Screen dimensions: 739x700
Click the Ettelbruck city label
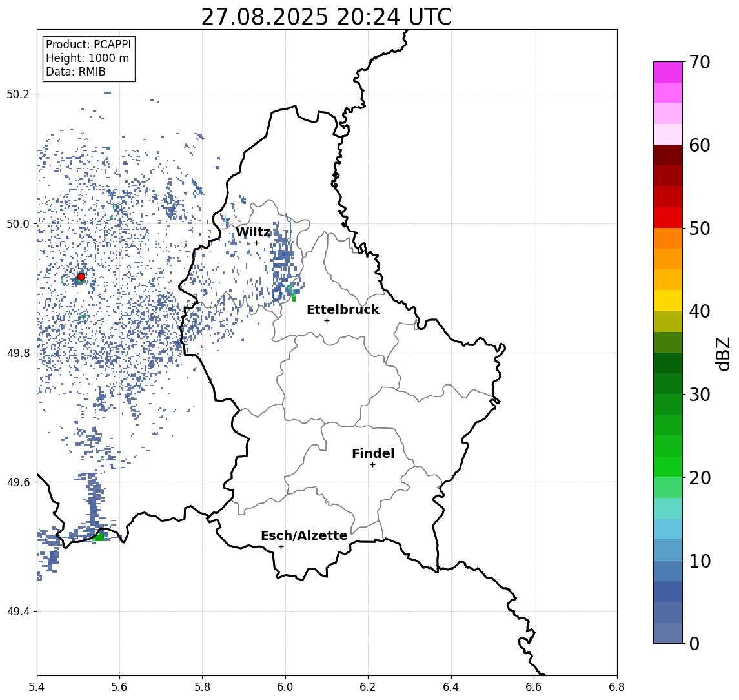(x=343, y=309)
